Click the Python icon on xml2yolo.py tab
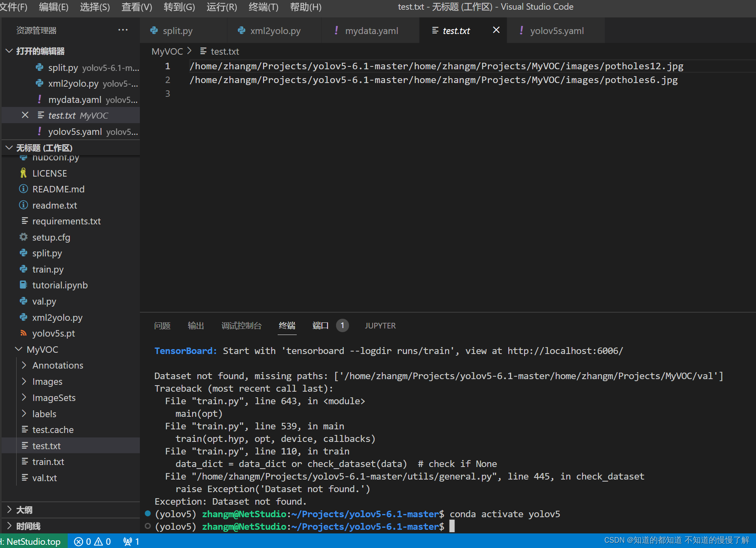756x548 pixels. coord(242,30)
